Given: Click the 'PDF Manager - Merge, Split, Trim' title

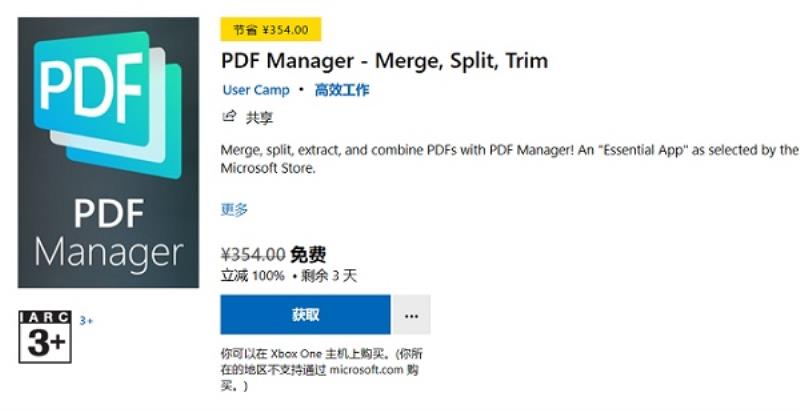Looking at the screenshot, I should click(x=385, y=61).
